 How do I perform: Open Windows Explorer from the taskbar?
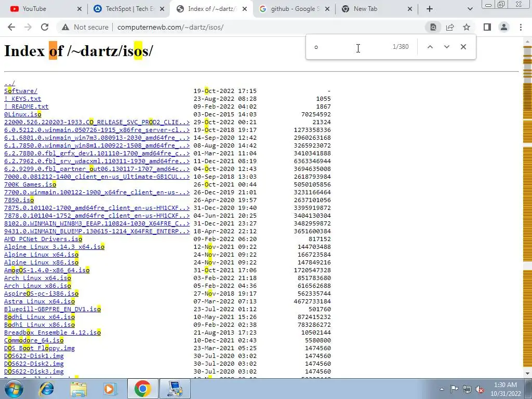[79, 389]
